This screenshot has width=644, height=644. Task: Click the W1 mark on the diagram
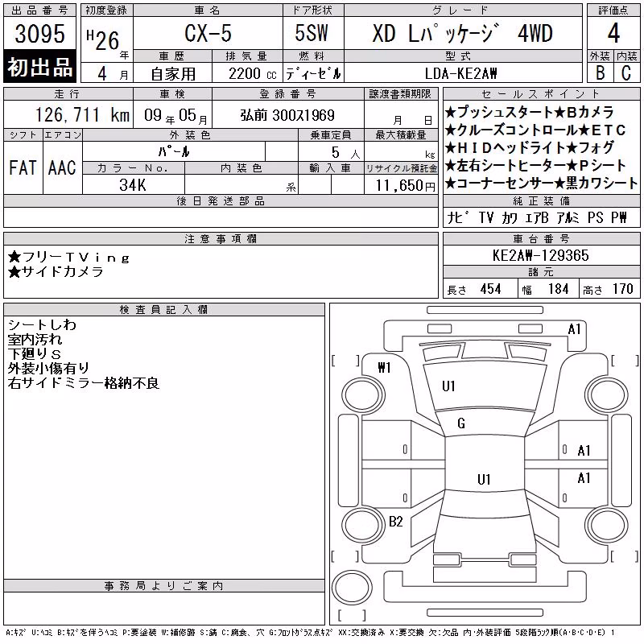(x=385, y=368)
